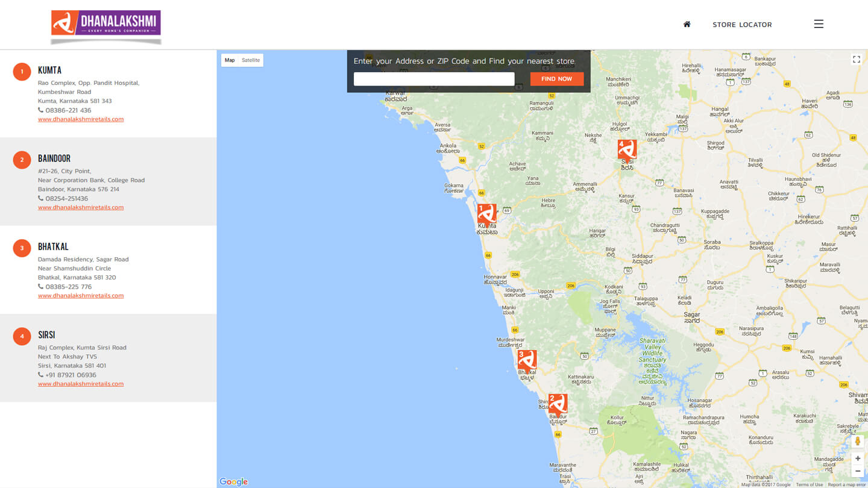The width and height of the screenshot is (868, 488).
Task: Click the Terms of Use map link
Action: [809, 484]
